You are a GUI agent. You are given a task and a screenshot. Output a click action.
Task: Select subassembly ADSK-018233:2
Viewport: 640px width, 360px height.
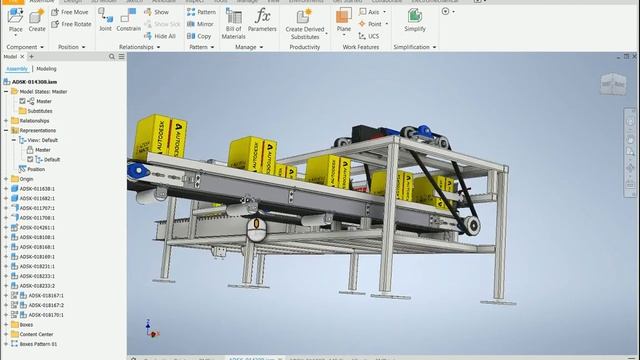(x=32, y=286)
